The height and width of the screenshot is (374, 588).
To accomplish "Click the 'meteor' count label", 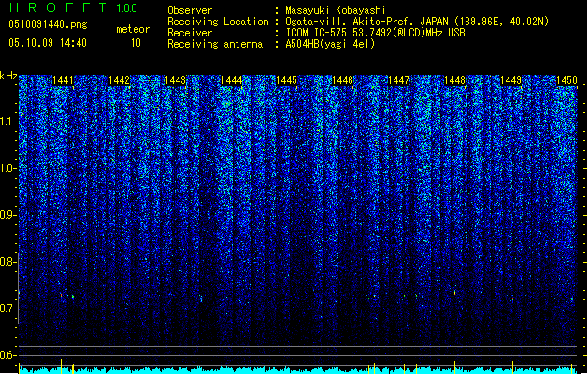I will (x=133, y=29).
